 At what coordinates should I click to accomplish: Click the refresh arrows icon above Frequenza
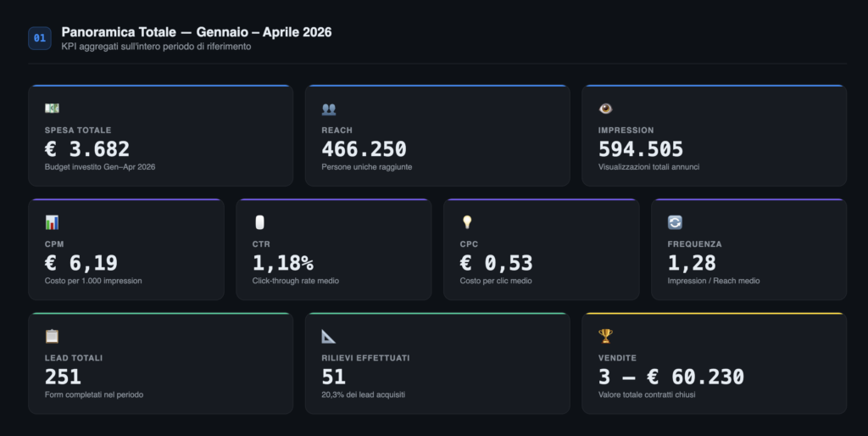(x=675, y=223)
